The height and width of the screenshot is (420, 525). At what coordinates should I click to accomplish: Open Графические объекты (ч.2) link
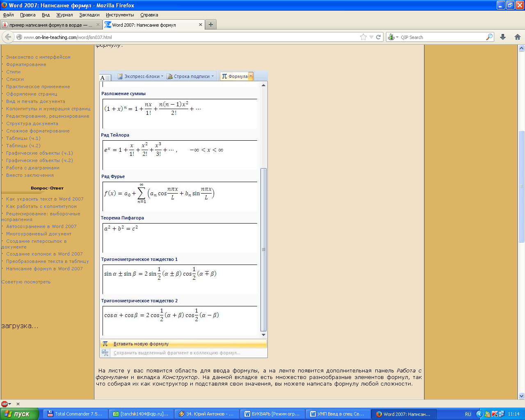(39, 160)
